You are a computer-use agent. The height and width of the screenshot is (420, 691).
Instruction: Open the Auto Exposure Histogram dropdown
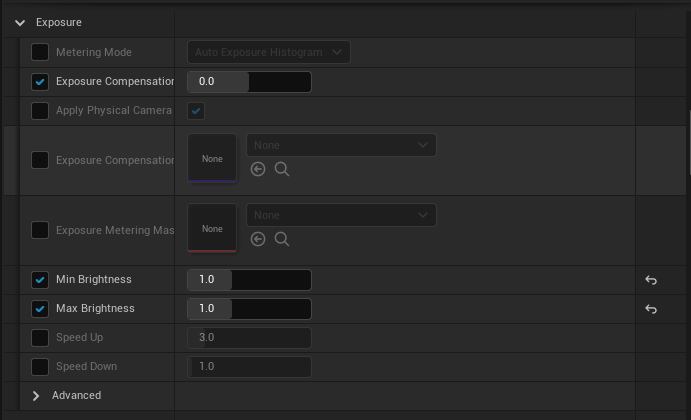point(269,52)
